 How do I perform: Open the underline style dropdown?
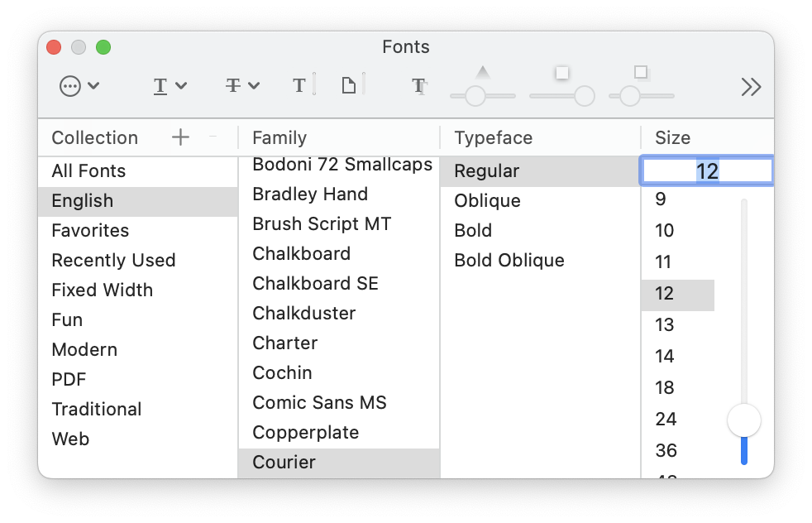170,86
